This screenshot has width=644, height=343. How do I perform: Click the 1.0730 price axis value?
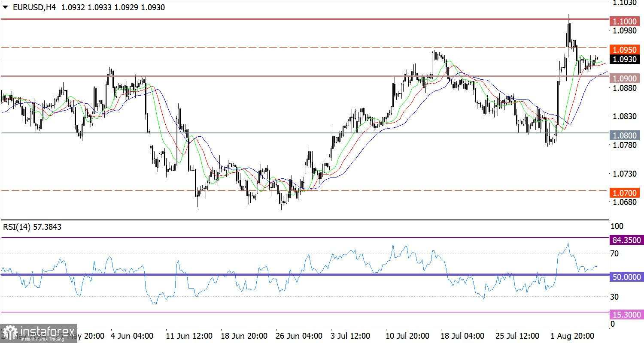pyautogui.click(x=624, y=174)
